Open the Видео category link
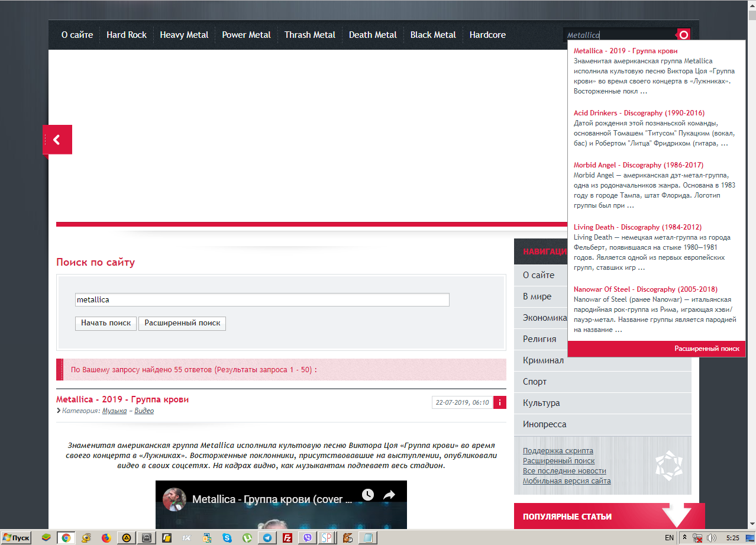Image resolution: width=756 pixels, height=545 pixels. (x=144, y=411)
